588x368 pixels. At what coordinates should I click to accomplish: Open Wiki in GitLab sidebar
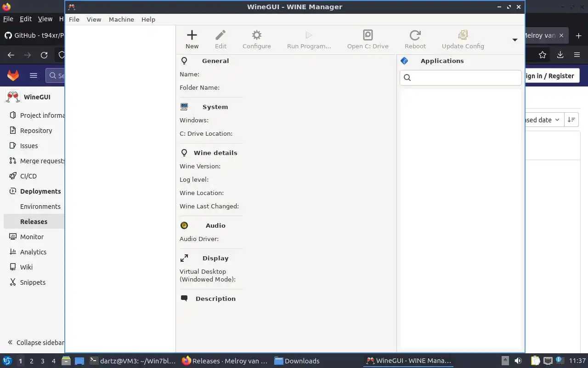(26, 267)
